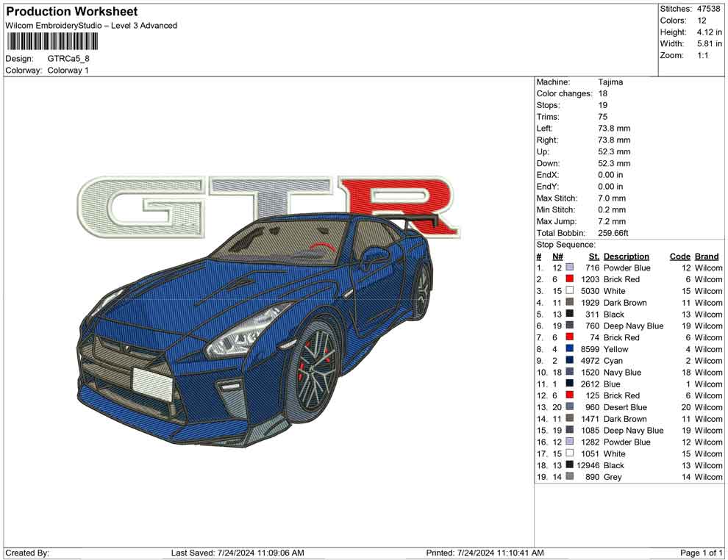Select the Desert Blue chip at stop 13

(x=570, y=407)
